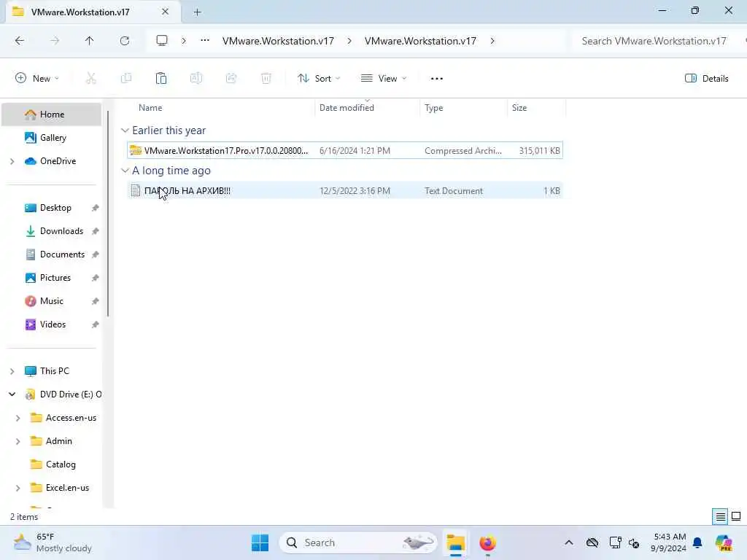Screen dimensions: 747x560
Task: Expand chevron after the last breadcrumb
Action: (x=492, y=41)
